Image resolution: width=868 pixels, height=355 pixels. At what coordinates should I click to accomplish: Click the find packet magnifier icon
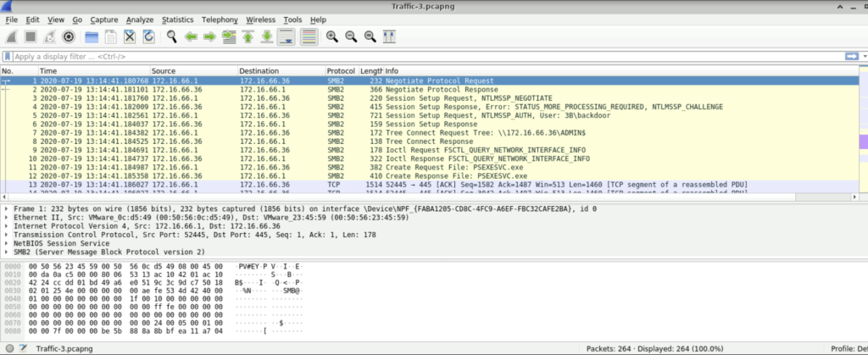click(x=171, y=36)
